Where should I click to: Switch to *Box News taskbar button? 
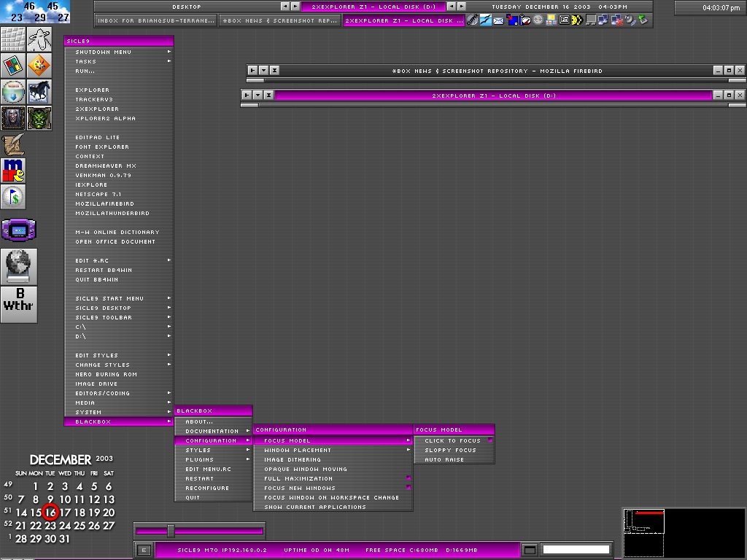[280, 20]
